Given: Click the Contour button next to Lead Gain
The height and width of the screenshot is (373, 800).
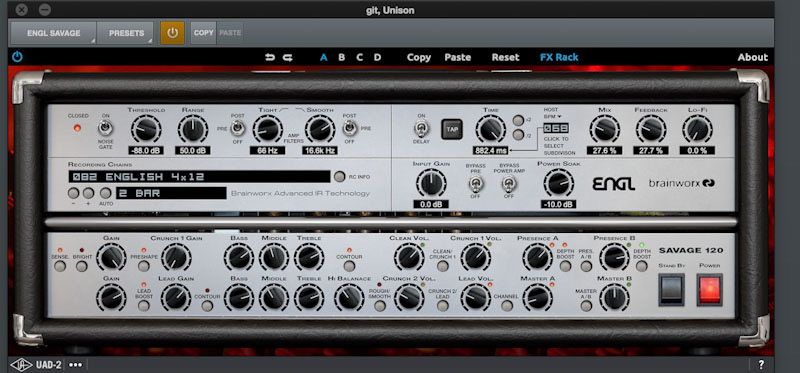Looking at the screenshot, I should pos(207,306).
